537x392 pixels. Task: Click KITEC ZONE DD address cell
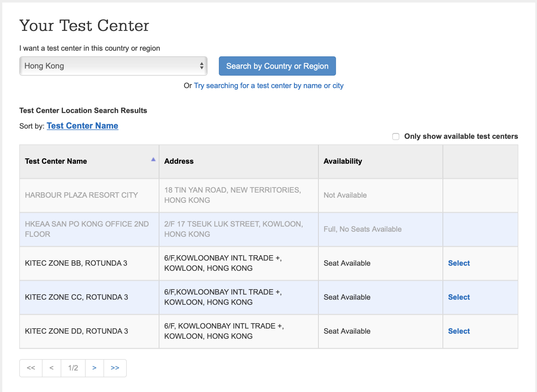pos(224,331)
